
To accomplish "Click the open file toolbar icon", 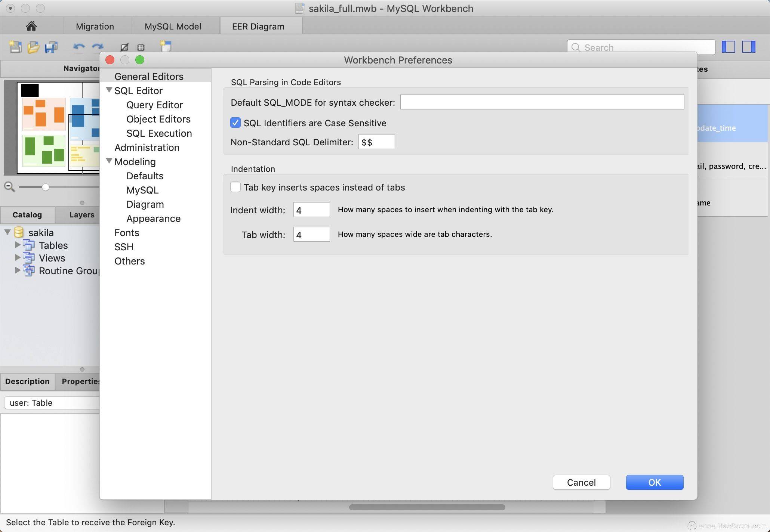I will pos(33,47).
